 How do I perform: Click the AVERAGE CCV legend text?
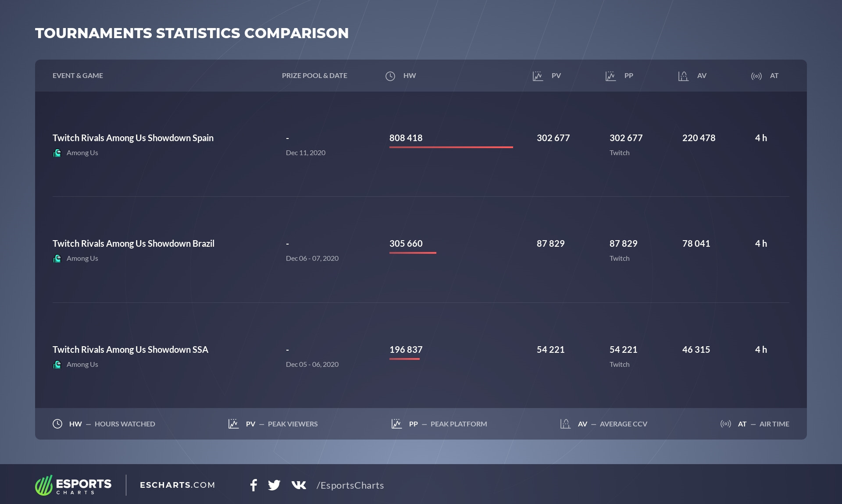pyautogui.click(x=624, y=424)
